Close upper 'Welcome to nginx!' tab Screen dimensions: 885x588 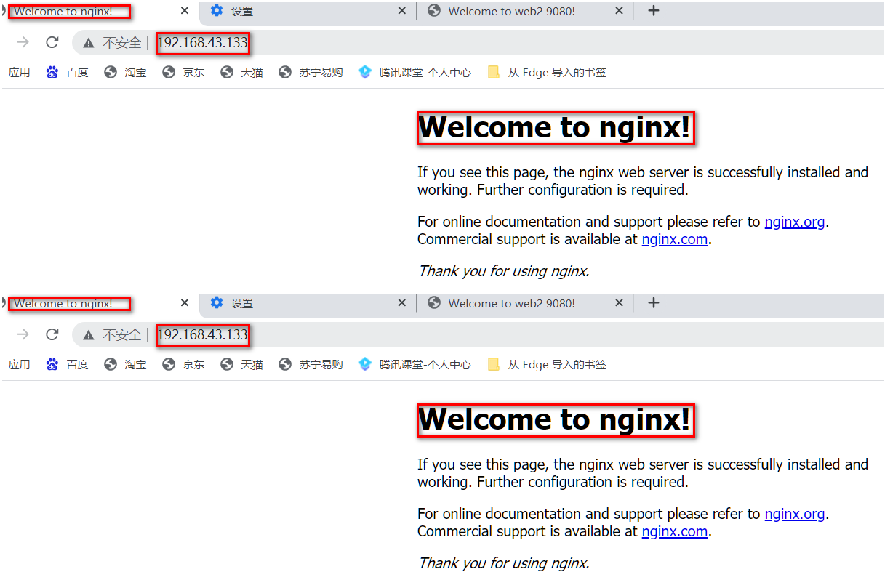pyautogui.click(x=185, y=11)
